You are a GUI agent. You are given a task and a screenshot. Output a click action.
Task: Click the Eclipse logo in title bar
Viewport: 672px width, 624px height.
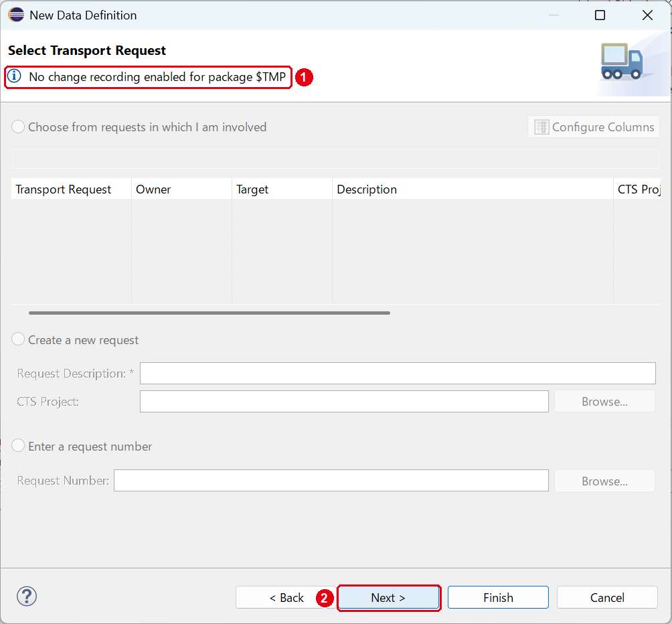pyautogui.click(x=16, y=15)
